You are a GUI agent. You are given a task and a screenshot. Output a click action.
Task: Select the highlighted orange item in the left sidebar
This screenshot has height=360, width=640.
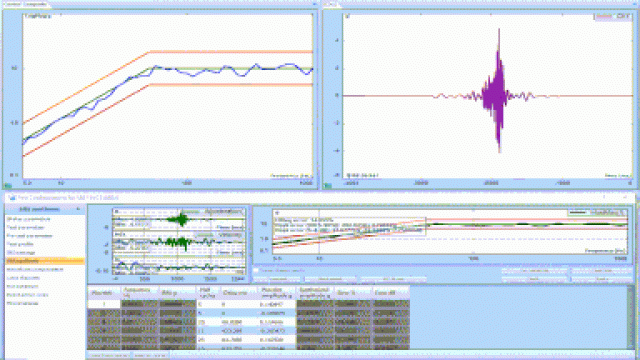[x=45, y=261]
